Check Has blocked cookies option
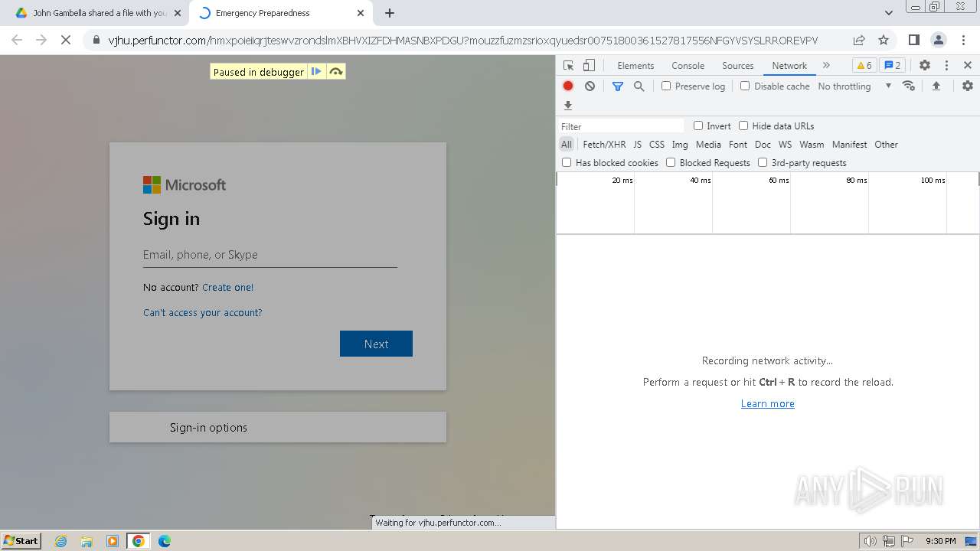The height and width of the screenshot is (551, 980). (x=567, y=162)
